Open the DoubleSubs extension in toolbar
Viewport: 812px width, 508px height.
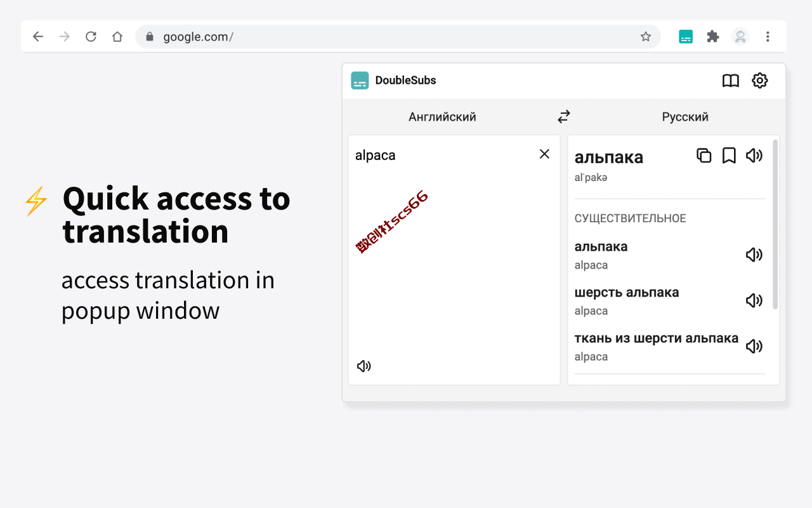(686, 37)
